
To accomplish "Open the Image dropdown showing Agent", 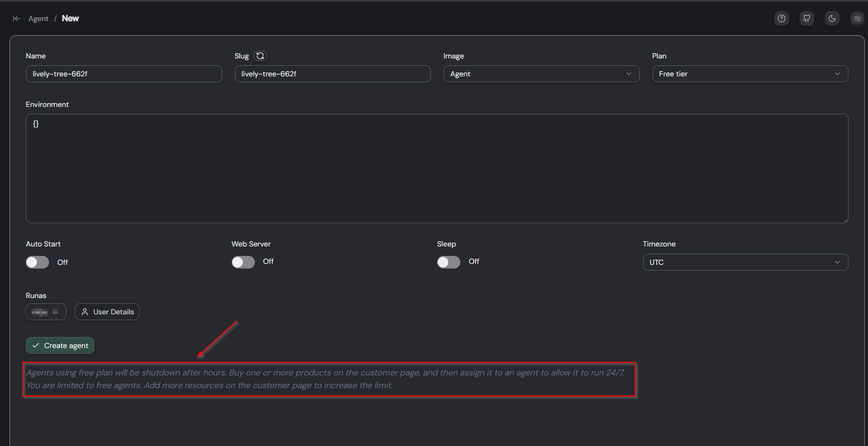I will (541, 74).
